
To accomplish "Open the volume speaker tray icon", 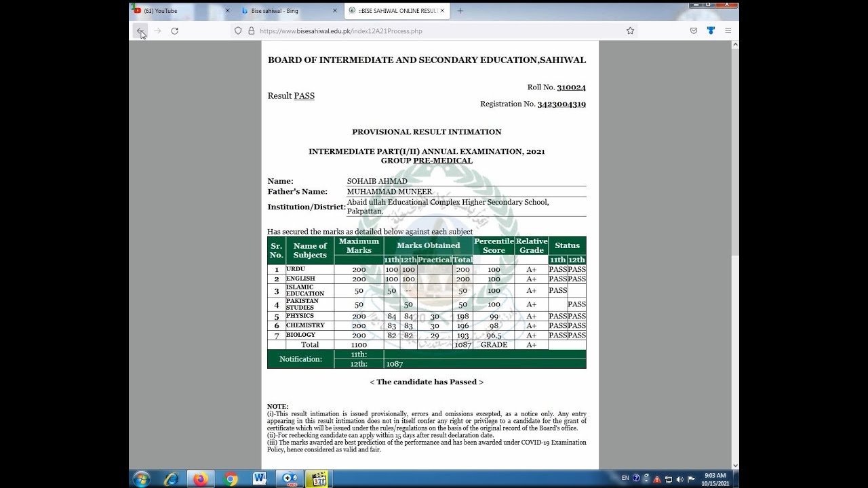I will pos(679,479).
